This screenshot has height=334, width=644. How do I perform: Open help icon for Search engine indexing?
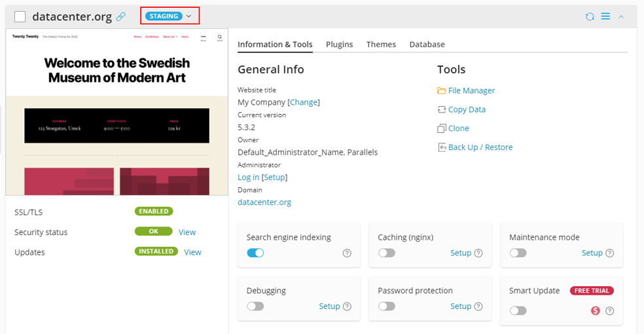(x=347, y=253)
